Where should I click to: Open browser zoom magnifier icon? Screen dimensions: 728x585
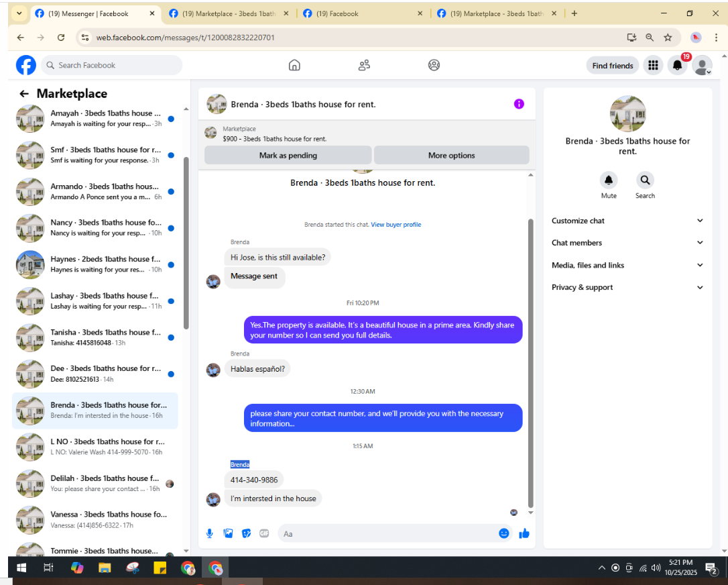point(650,38)
